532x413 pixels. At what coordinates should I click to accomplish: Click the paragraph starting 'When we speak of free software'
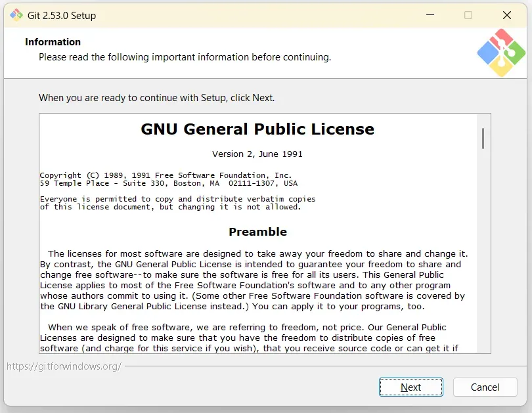point(249,337)
